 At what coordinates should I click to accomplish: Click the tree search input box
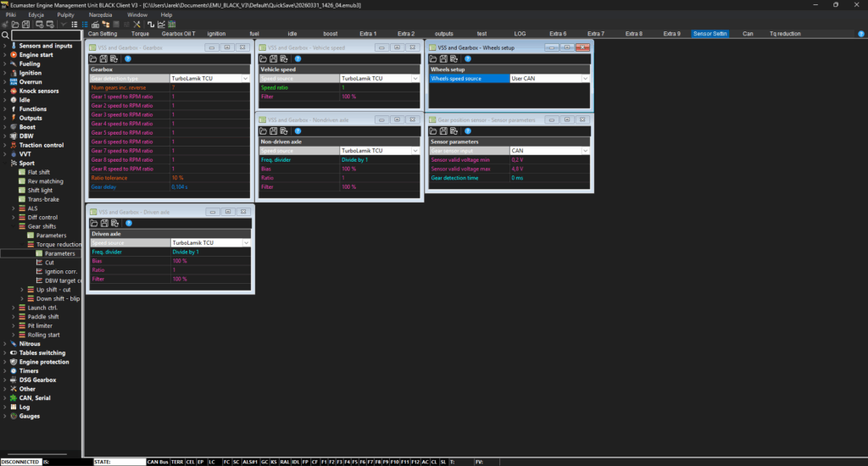47,35
